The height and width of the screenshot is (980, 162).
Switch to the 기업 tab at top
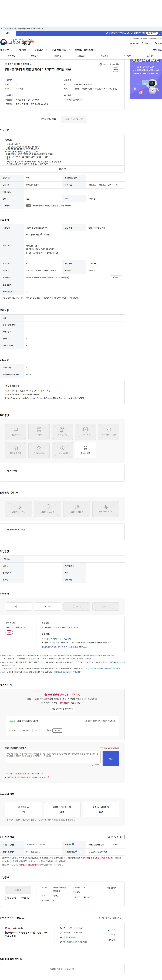23,33
